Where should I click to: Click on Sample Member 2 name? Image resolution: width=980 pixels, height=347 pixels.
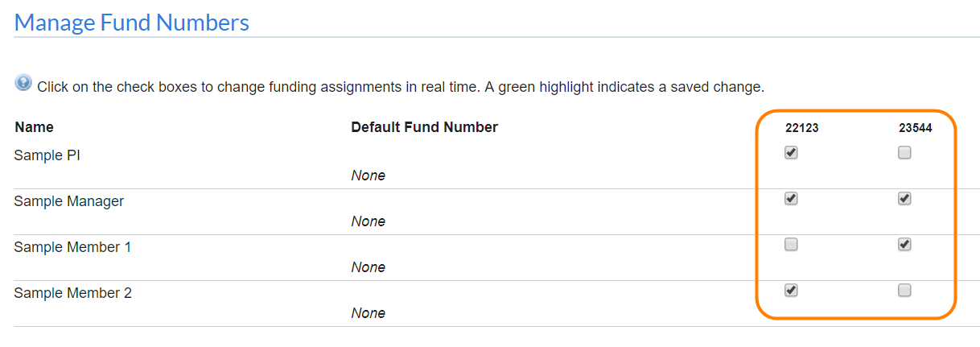tap(72, 293)
